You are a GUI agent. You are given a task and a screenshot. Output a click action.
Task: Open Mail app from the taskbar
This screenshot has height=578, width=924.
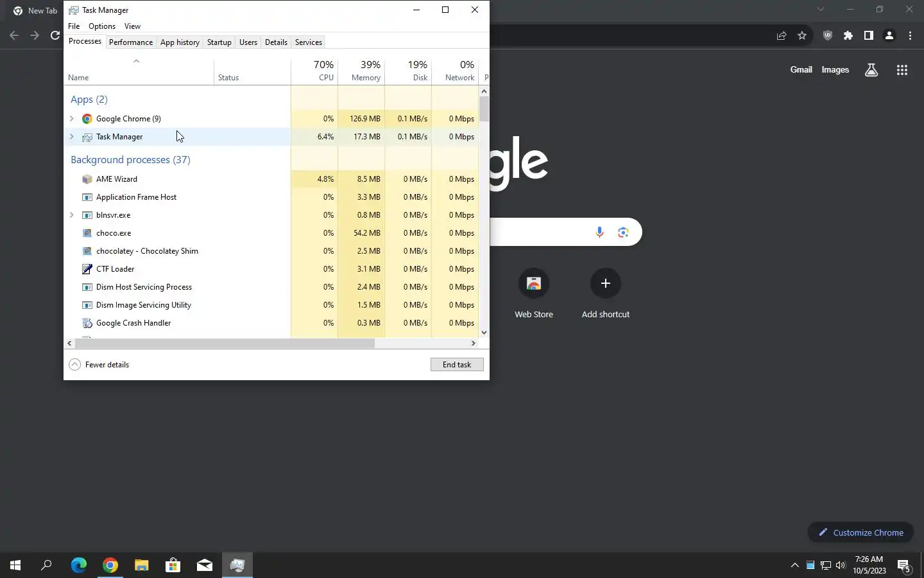pos(205,565)
